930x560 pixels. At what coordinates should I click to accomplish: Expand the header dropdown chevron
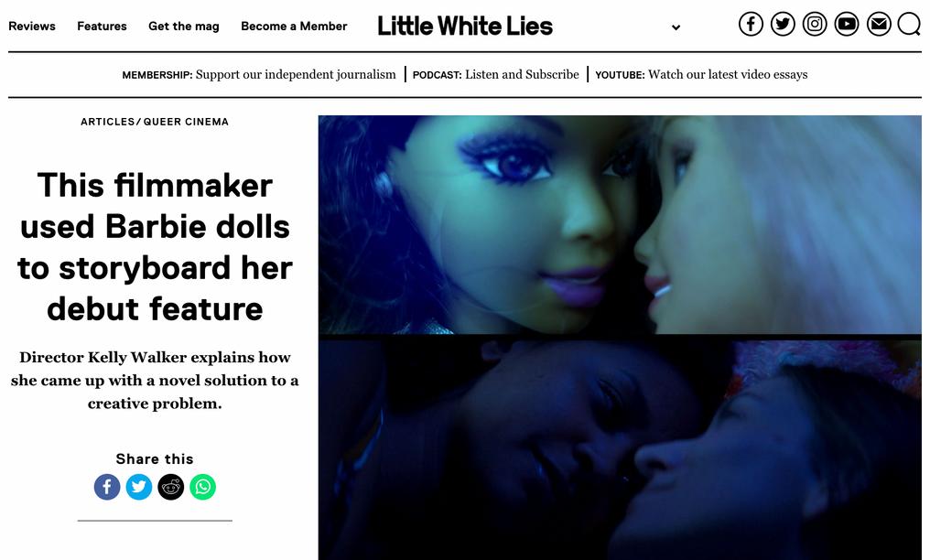click(676, 27)
